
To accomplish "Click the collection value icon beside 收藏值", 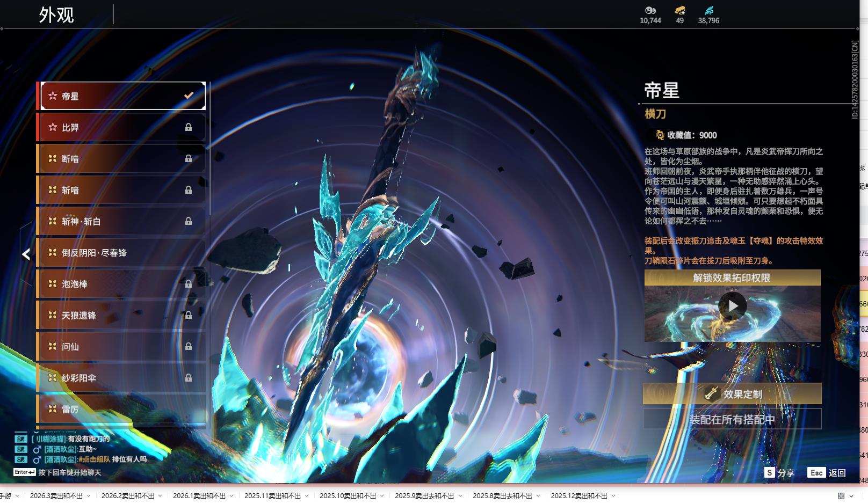I will [x=660, y=135].
